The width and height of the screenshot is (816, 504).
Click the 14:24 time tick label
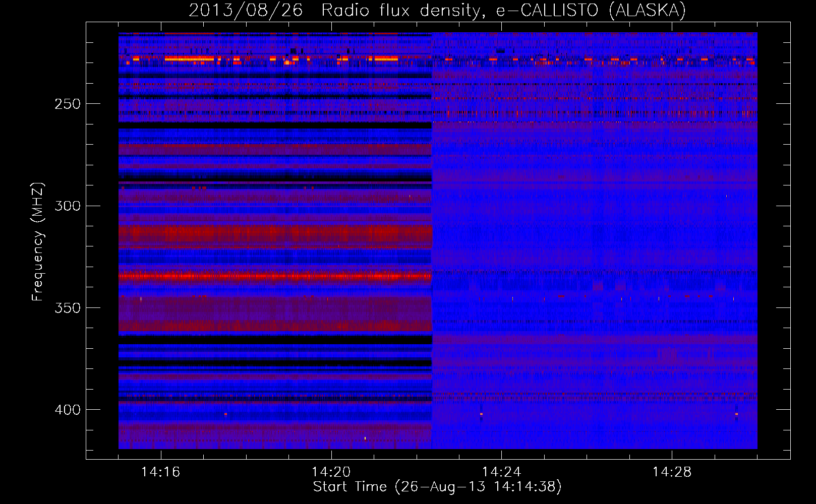(501, 472)
